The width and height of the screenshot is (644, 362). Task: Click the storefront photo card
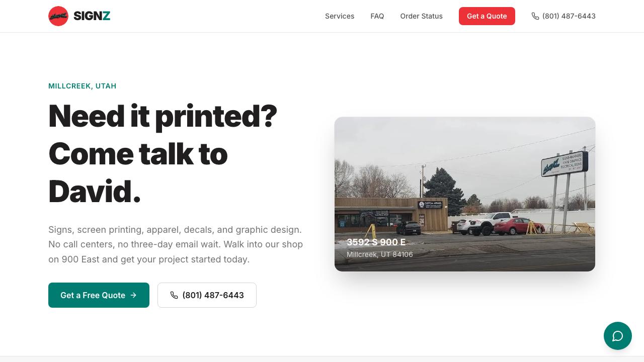(x=465, y=194)
